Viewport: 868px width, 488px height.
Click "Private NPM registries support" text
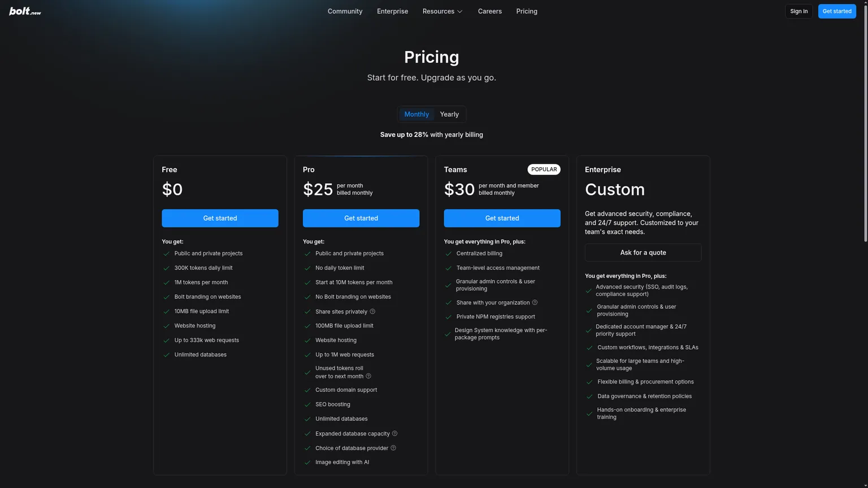(x=496, y=316)
